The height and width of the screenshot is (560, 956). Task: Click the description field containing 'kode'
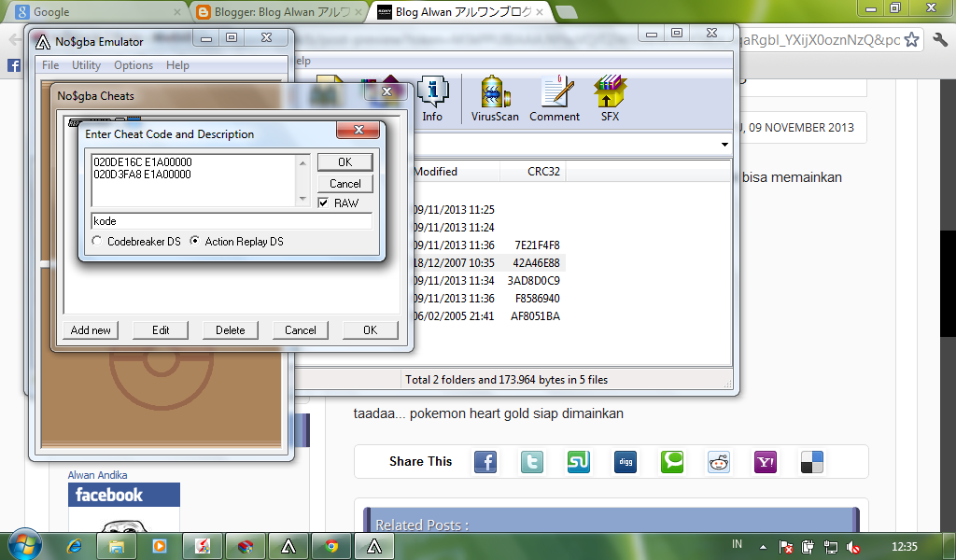point(232,221)
